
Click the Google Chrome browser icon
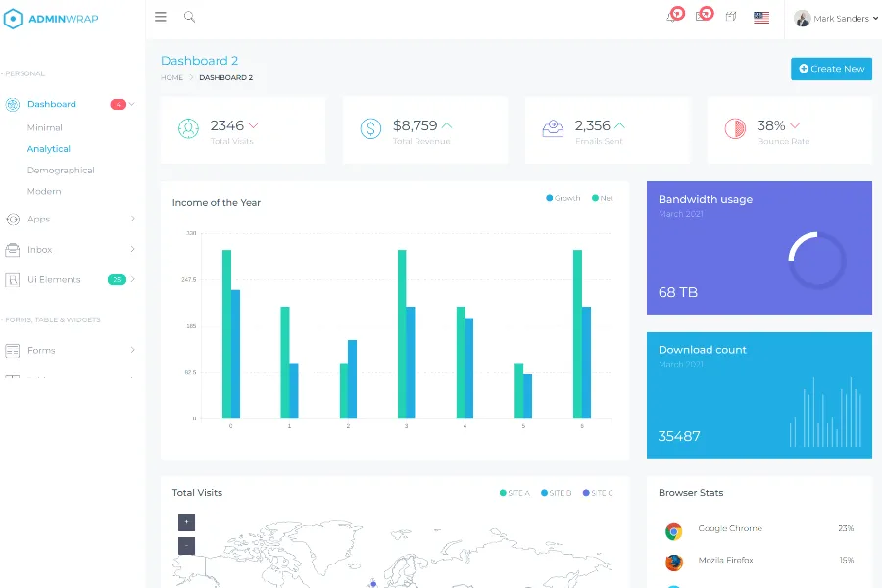[674, 531]
